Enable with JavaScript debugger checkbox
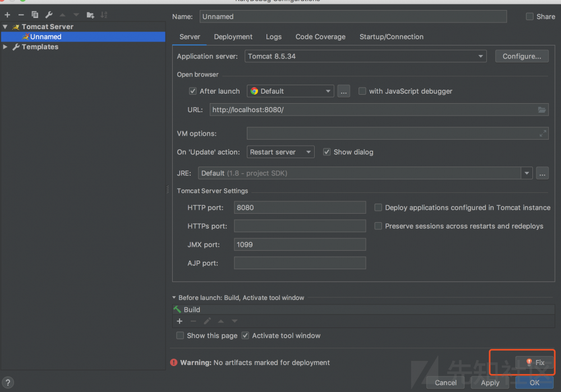 [362, 91]
